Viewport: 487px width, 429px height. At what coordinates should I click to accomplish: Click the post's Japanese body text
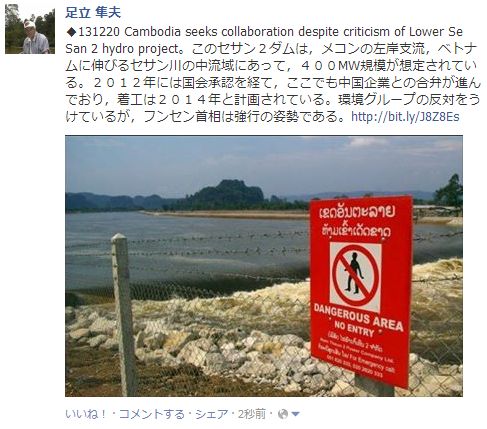coord(273,83)
